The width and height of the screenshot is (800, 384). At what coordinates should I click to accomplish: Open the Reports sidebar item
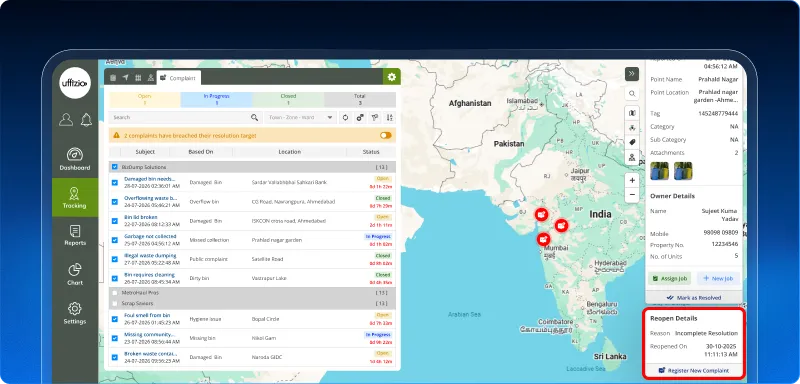pyautogui.click(x=74, y=236)
